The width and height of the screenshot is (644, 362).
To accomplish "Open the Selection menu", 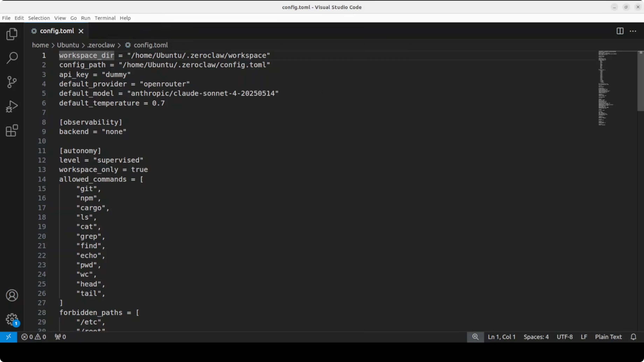I will [39, 18].
